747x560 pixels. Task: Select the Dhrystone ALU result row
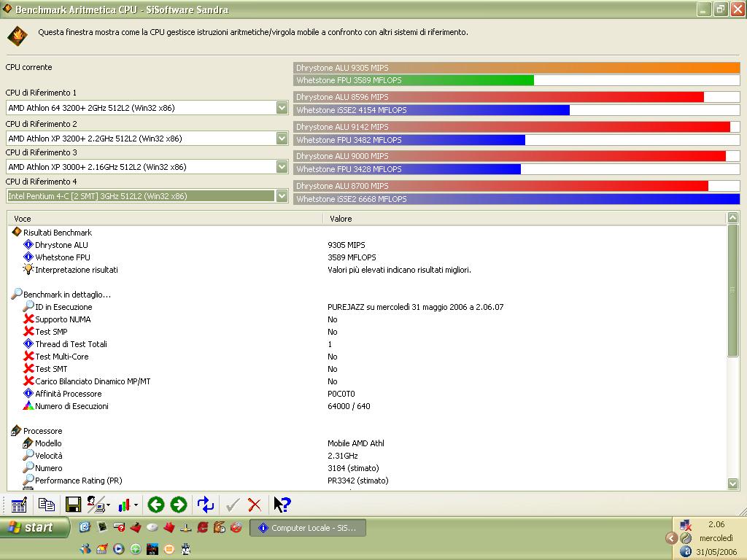click(x=368, y=245)
